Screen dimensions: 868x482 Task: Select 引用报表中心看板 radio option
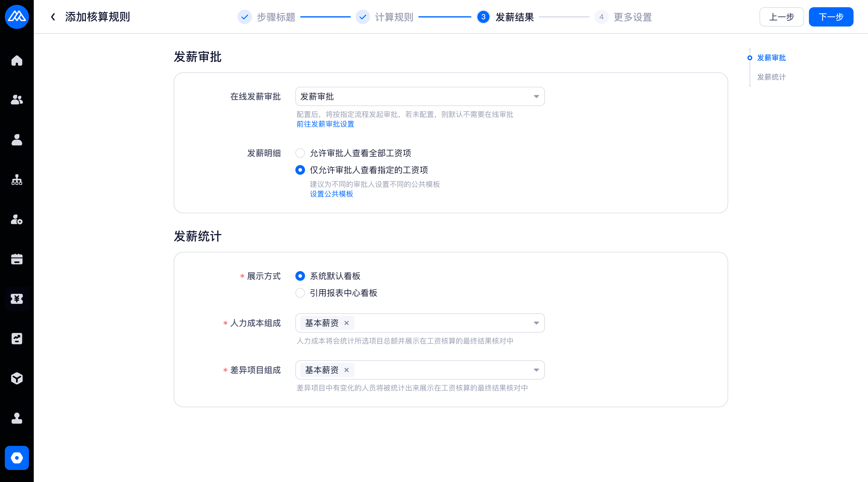click(x=300, y=293)
